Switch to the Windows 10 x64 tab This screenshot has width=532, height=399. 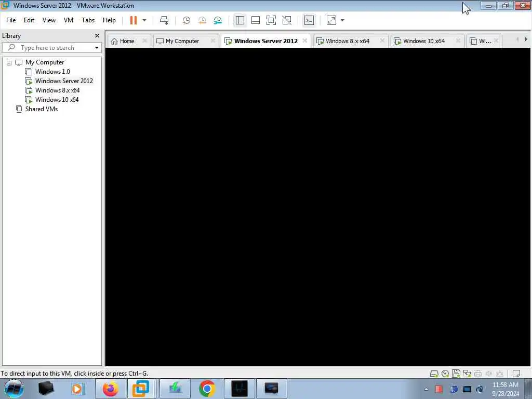(x=424, y=41)
